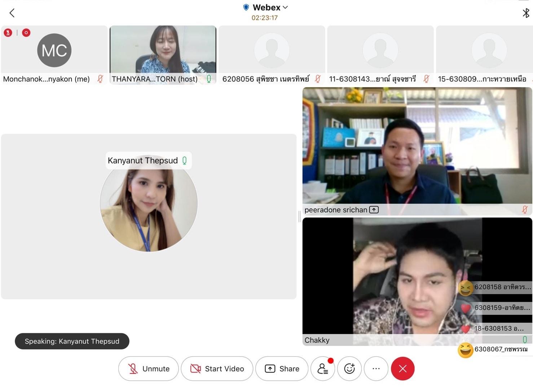
Task: Click the laughing reaction from 6208158
Action: point(466,288)
